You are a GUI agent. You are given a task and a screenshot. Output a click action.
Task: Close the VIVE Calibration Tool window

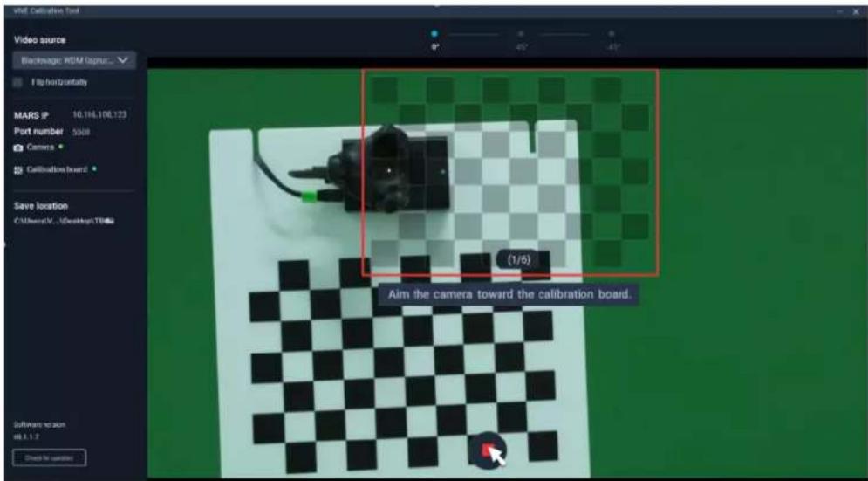point(857,11)
